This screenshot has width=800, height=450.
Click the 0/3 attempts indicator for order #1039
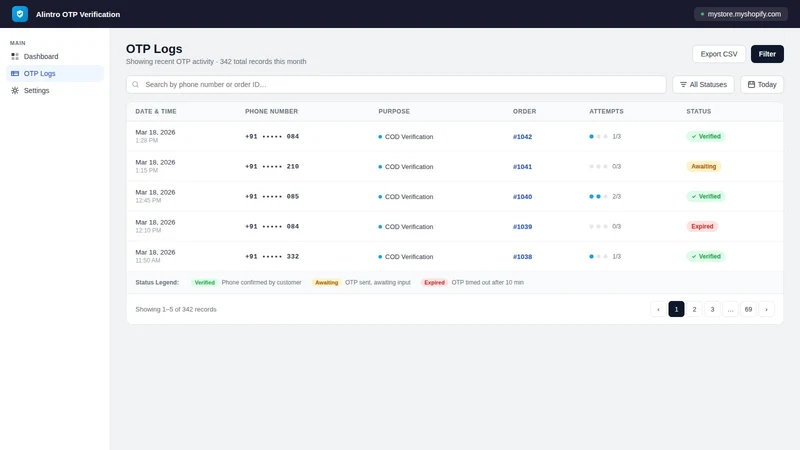pyautogui.click(x=605, y=227)
